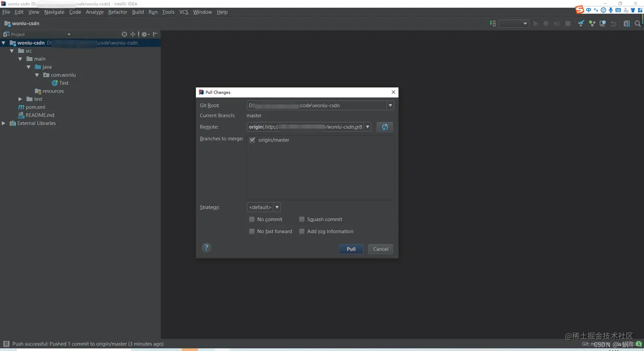The image size is (644, 351).
Task: Click the help question mark icon
Action: [206, 248]
